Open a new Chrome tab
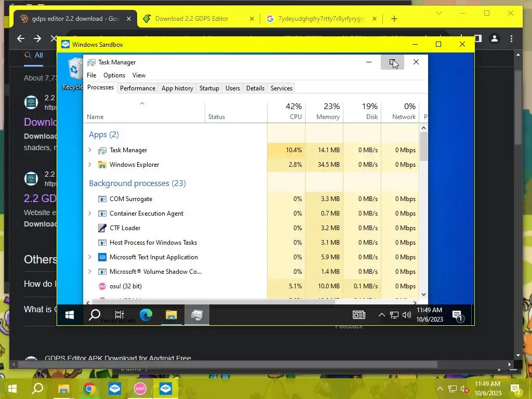Viewport: 532px width, 399px height. pos(394,19)
